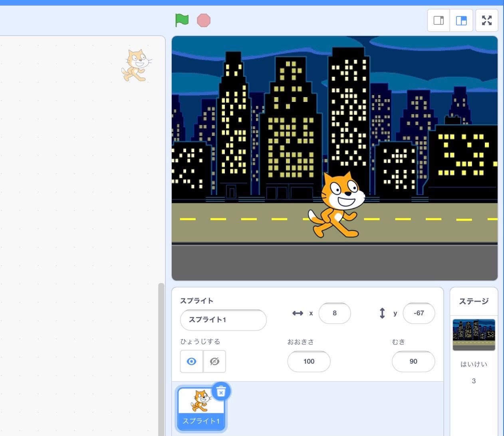Delete スプライト1 using the trash icon

pos(221,392)
